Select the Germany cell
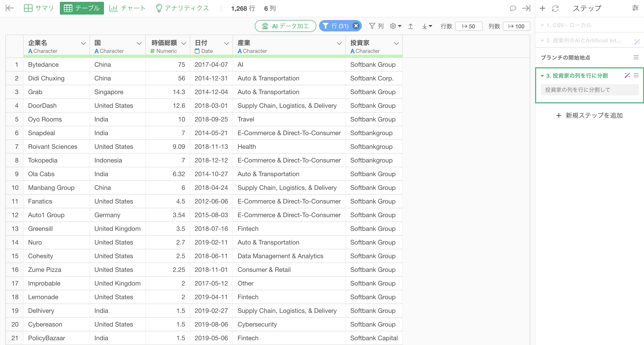This screenshot has height=345, width=644. tap(117, 215)
